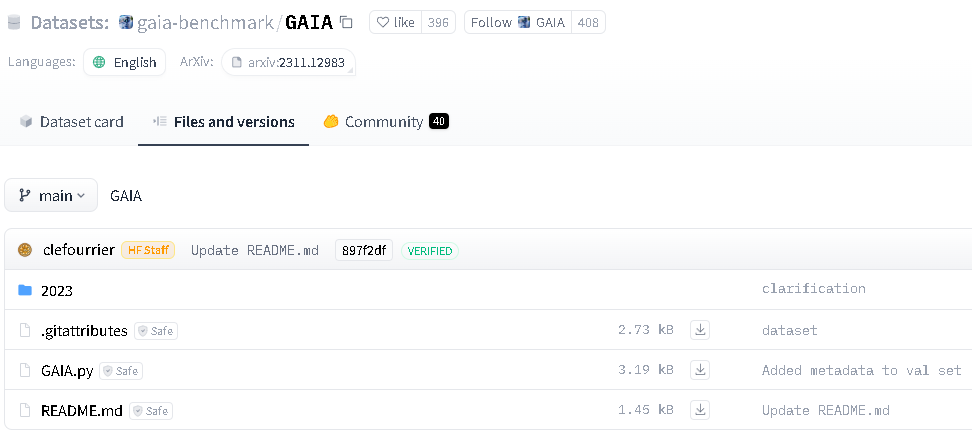
Task: Open the 2023 folder icon
Action: point(25,290)
